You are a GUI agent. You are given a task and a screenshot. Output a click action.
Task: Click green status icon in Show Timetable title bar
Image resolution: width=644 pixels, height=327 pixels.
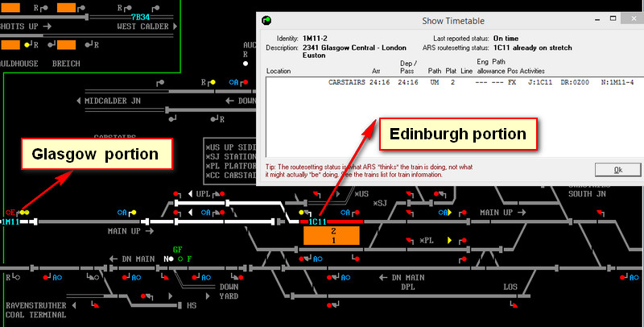pyautogui.click(x=266, y=20)
